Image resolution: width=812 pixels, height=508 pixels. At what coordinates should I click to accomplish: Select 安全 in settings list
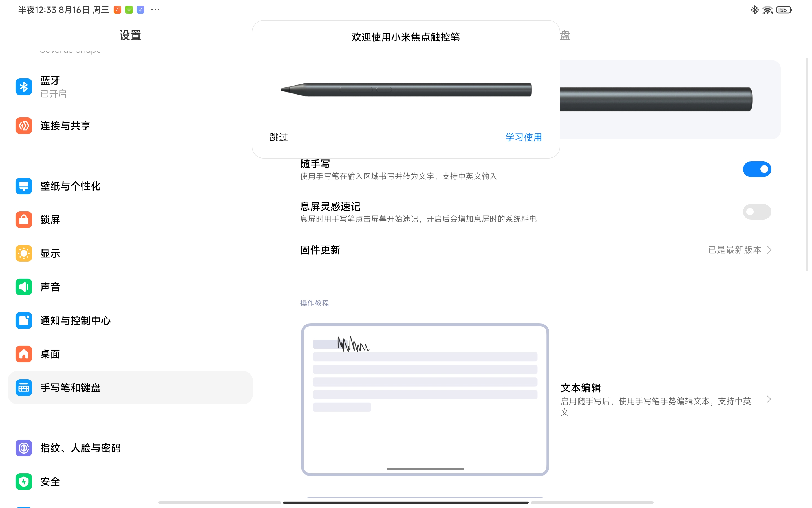tap(130, 481)
